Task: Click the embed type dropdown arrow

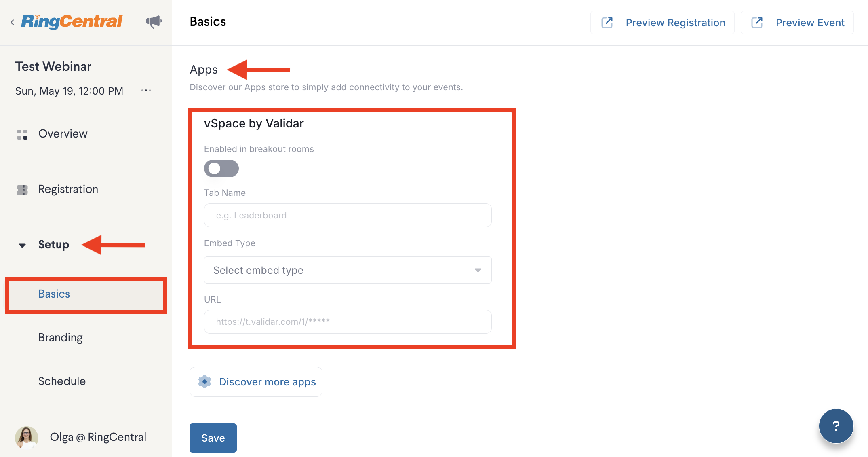Action: tap(478, 270)
